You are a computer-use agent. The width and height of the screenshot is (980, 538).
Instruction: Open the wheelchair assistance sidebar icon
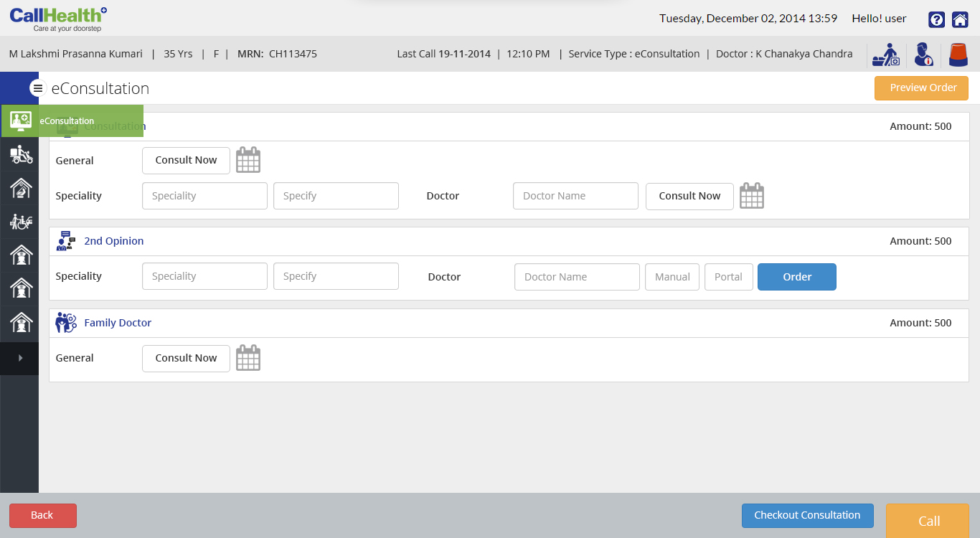pos(21,222)
